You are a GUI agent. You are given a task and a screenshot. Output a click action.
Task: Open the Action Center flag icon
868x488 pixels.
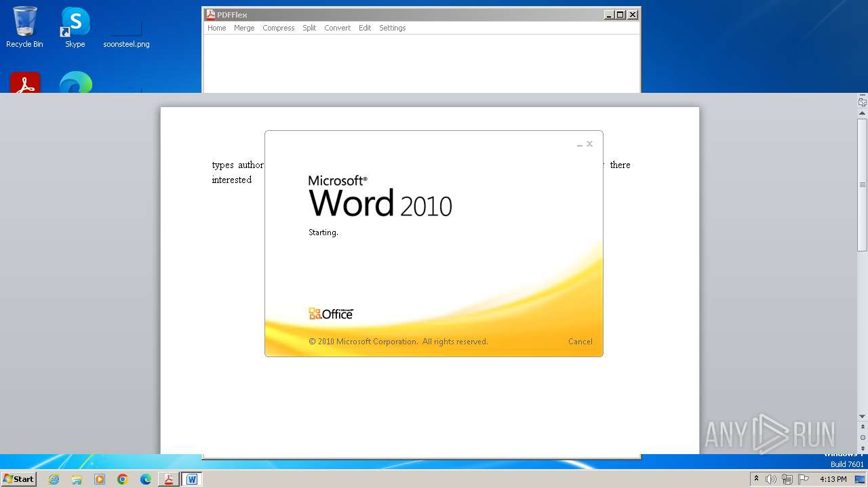click(x=804, y=479)
